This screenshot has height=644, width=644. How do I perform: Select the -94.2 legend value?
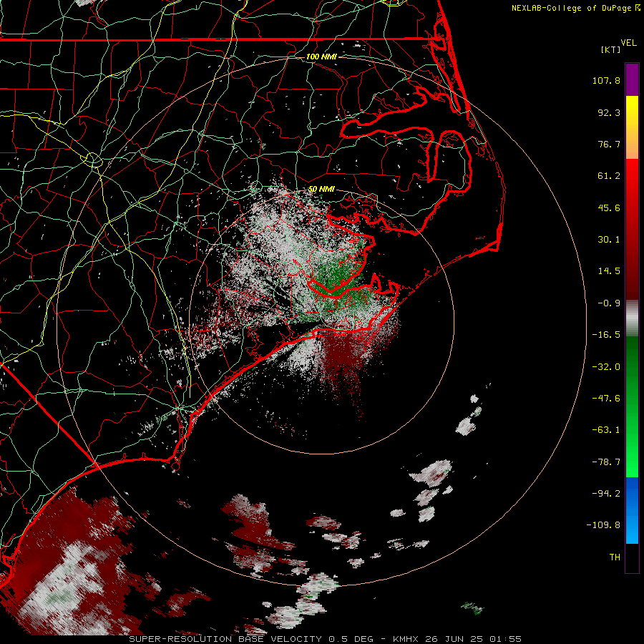(x=606, y=493)
